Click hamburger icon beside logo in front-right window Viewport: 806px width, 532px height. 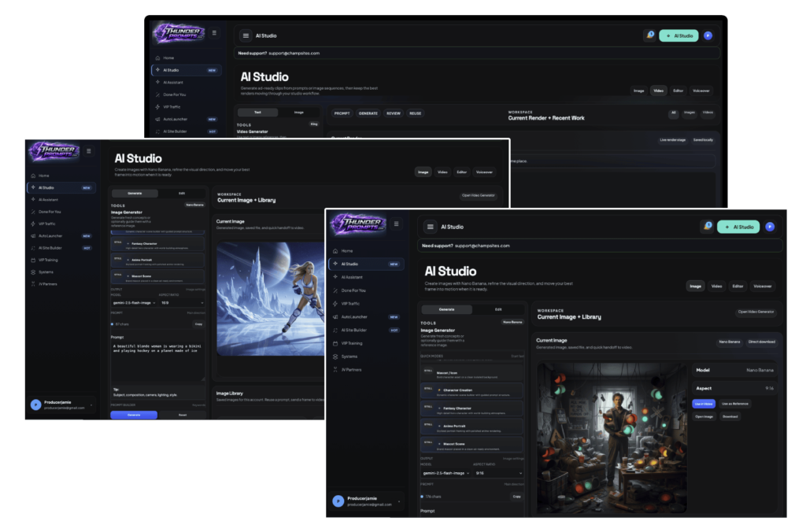pyautogui.click(x=396, y=224)
